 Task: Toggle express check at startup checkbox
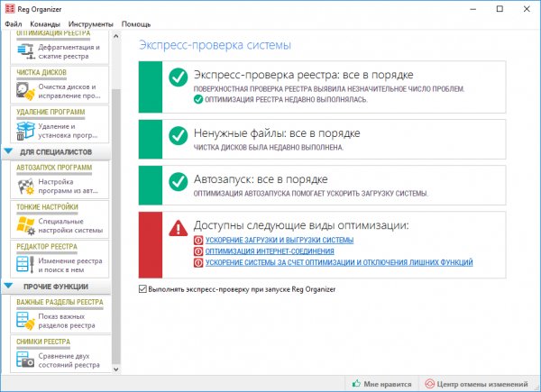(142, 289)
